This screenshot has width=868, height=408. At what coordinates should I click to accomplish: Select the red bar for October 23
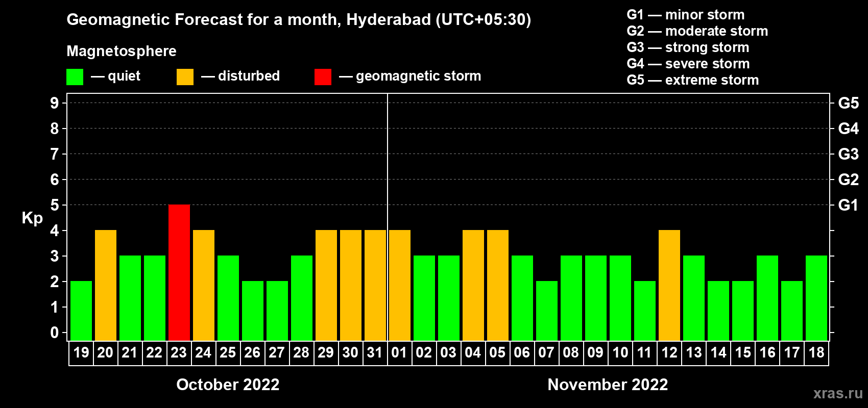click(179, 273)
